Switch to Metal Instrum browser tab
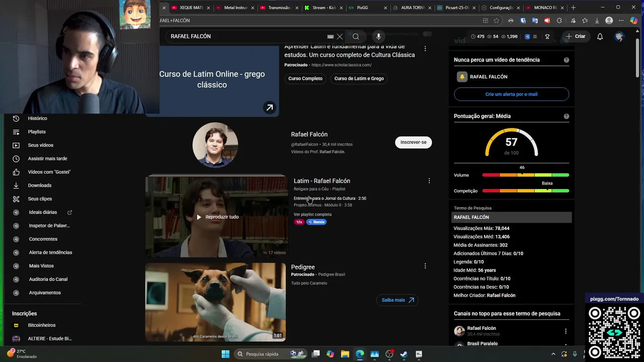Viewport: 644px width, 362px height. tap(235, 8)
